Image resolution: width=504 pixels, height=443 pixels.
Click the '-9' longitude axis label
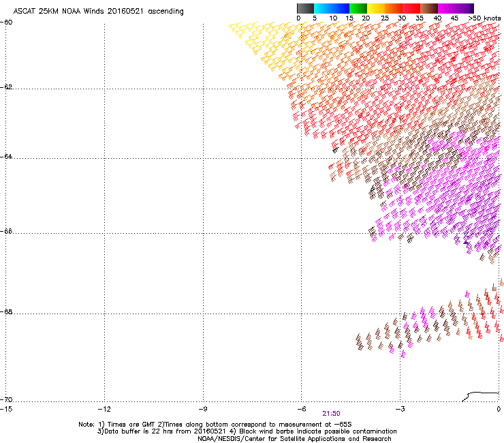[x=203, y=409]
